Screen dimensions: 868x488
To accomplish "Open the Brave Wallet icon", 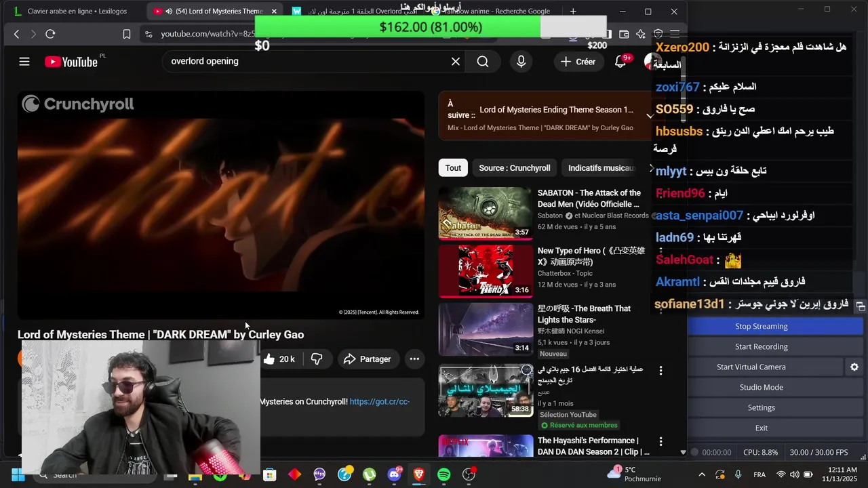I will pos(624,34).
